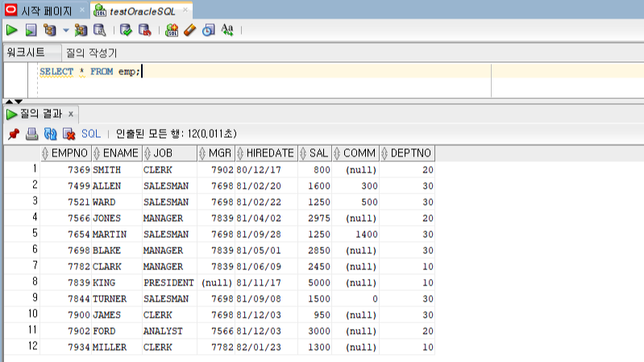
Task: Sort by the COMM column header
Action: pyautogui.click(x=355, y=153)
